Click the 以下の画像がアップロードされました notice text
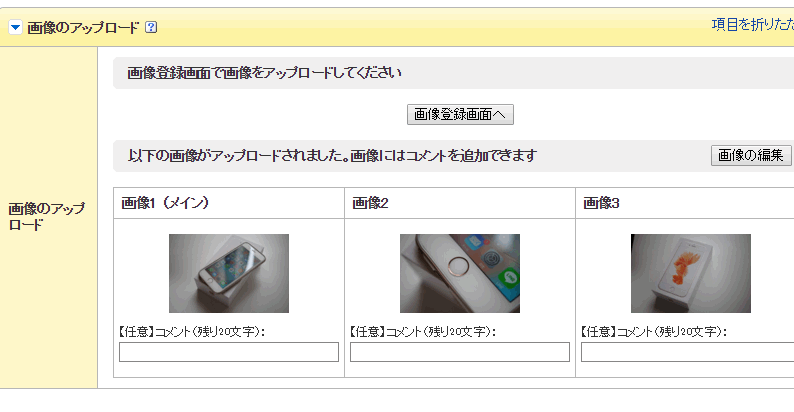The width and height of the screenshot is (794, 412). click(332, 155)
